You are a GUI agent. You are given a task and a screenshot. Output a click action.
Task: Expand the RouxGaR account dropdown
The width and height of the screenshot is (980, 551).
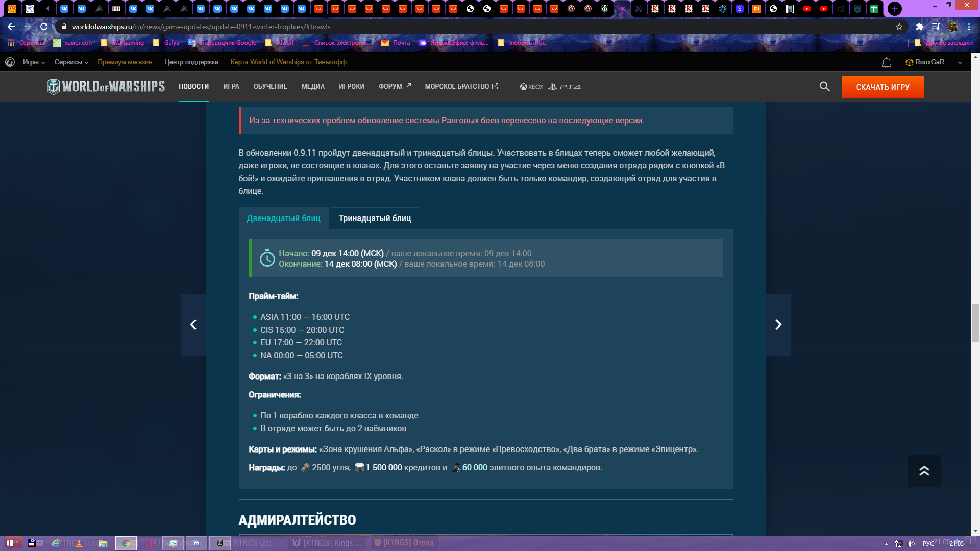coord(934,62)
